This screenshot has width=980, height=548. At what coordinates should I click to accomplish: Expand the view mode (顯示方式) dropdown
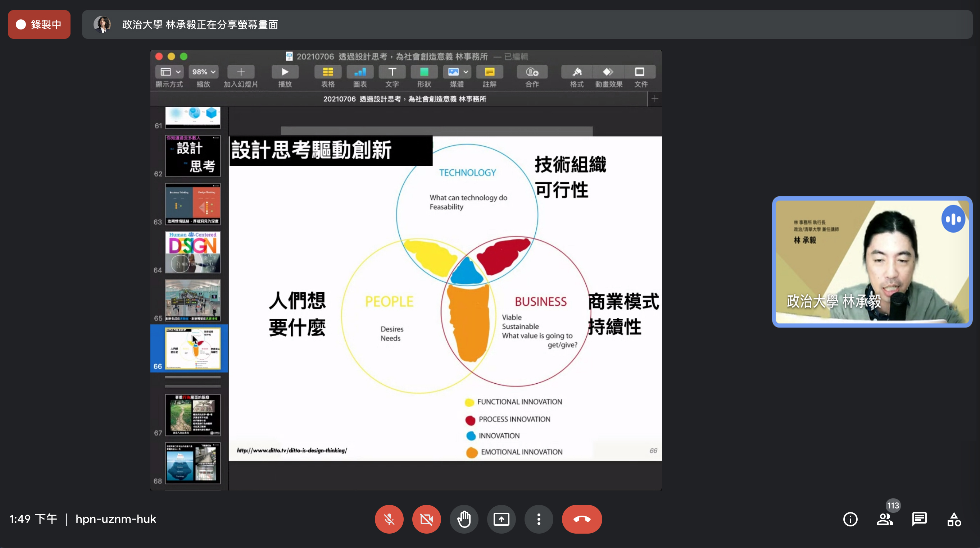[x=169, y=72]
